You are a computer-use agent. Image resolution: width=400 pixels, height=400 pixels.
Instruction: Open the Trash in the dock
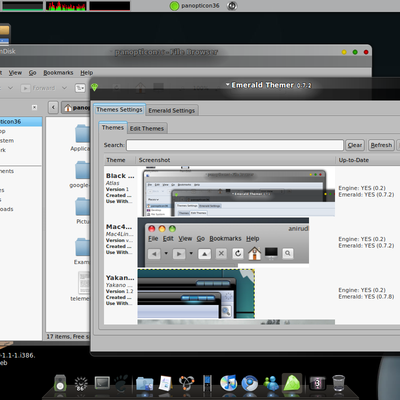coord(339,383)
